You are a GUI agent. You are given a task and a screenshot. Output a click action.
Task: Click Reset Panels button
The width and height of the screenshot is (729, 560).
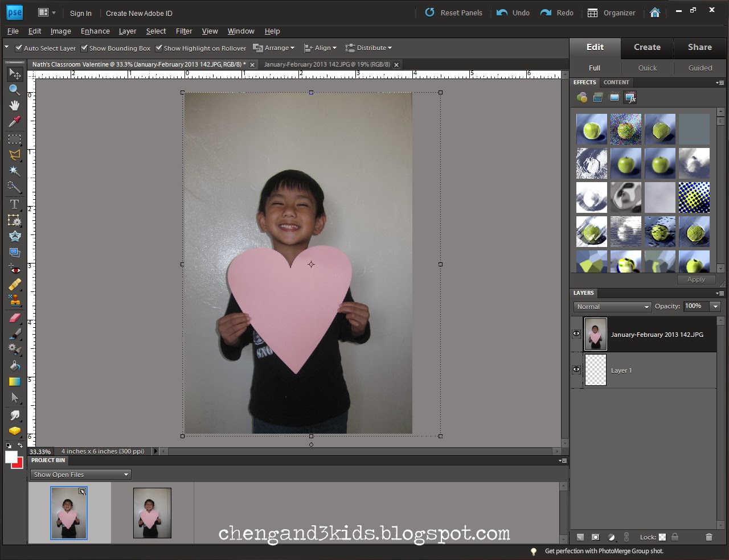click(453, 13)
